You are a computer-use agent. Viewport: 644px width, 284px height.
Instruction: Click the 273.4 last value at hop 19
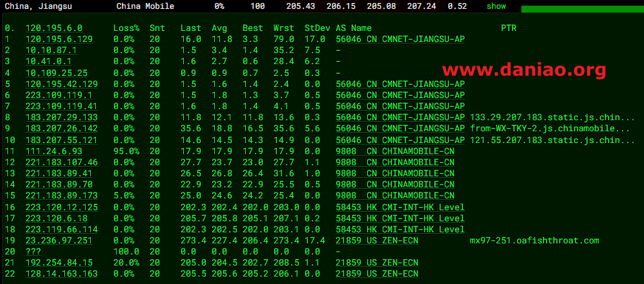(193, 240)
